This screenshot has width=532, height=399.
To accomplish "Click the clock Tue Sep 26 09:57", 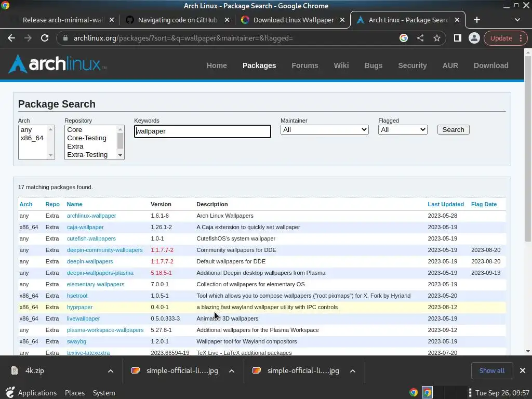I will click(502, 393).
